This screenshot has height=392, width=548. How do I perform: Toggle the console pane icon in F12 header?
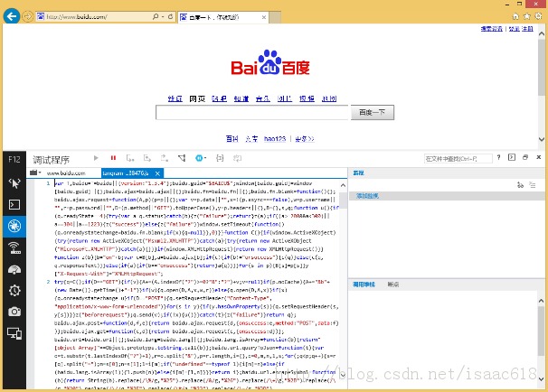[x=512, y=157]
